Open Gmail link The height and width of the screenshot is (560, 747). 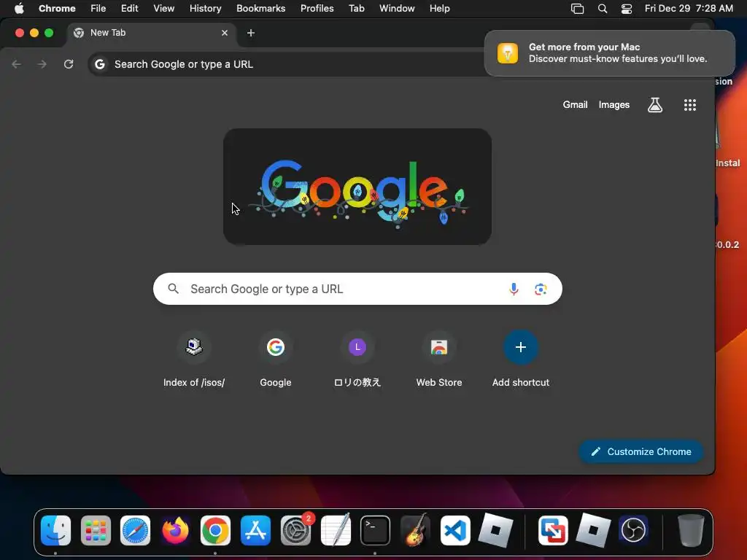coord(575,105)
